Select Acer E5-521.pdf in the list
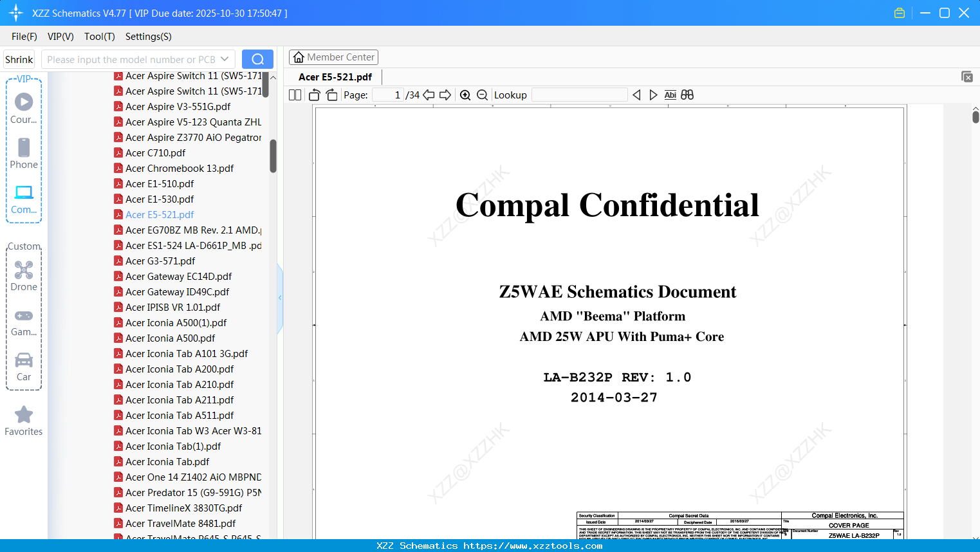Screen dimensions: 980x552 pyautogui.click(x=154, y=215)
